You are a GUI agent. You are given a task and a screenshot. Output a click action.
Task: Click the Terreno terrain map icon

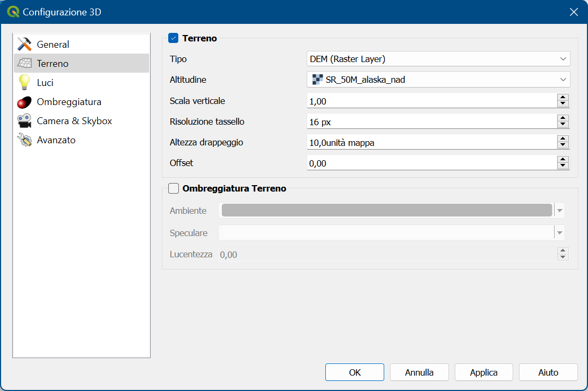pyautogui.click(x=24, y=63)
